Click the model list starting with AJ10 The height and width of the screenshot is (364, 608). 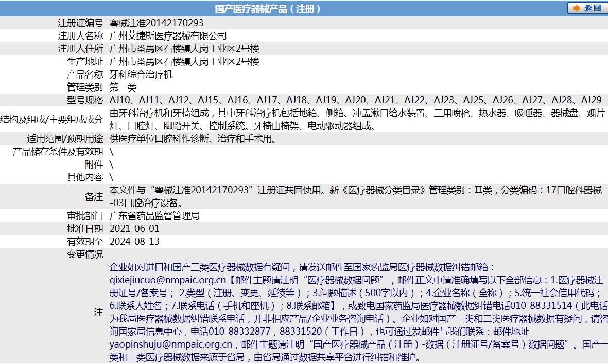[x=356, y=100]
